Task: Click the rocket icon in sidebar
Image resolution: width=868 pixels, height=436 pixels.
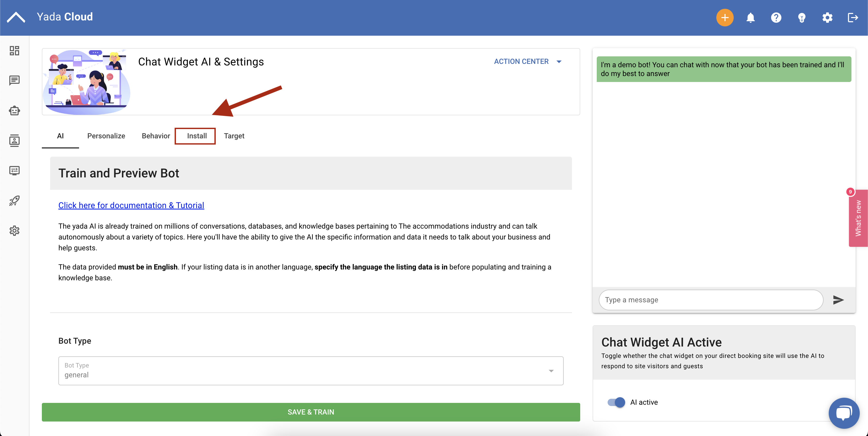Action: click(14, 201)
